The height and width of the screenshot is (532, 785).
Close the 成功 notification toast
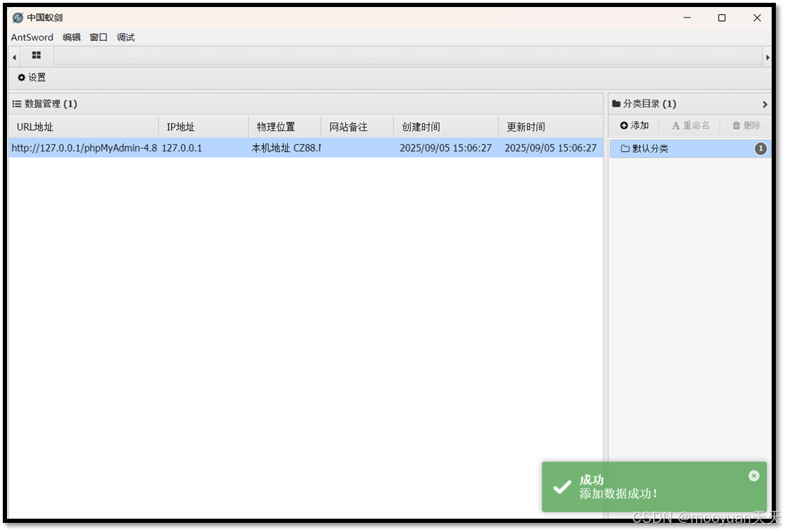754,476
